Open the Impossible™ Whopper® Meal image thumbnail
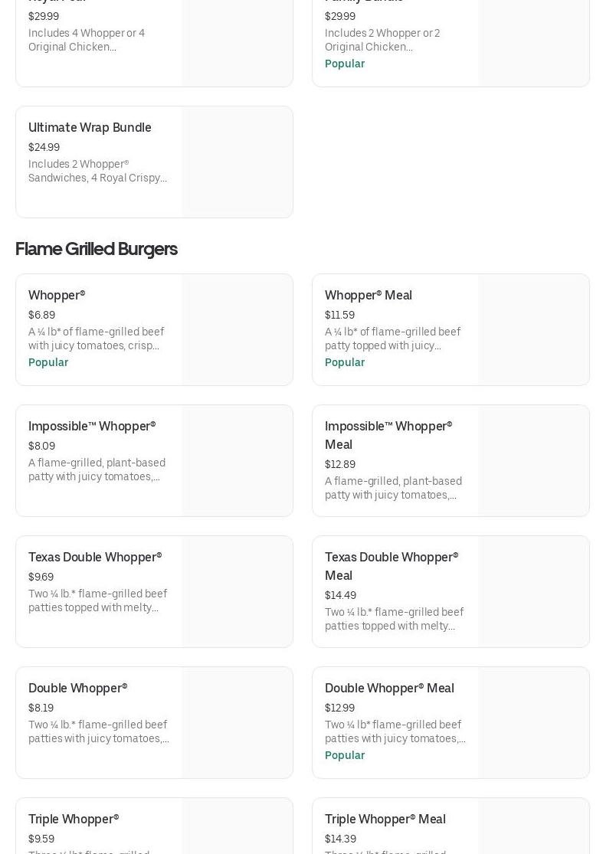616x854 pixels. tap(533, 460)
